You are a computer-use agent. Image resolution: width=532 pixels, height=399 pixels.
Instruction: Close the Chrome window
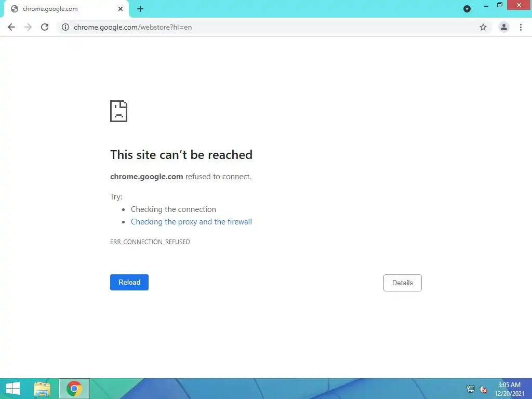click(519, 5)
